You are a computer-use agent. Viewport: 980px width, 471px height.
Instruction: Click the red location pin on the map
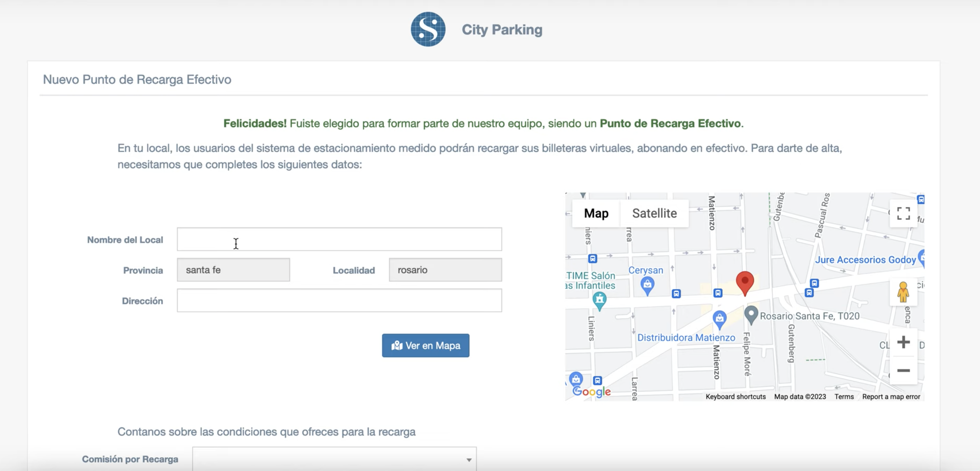coord(744,282)
